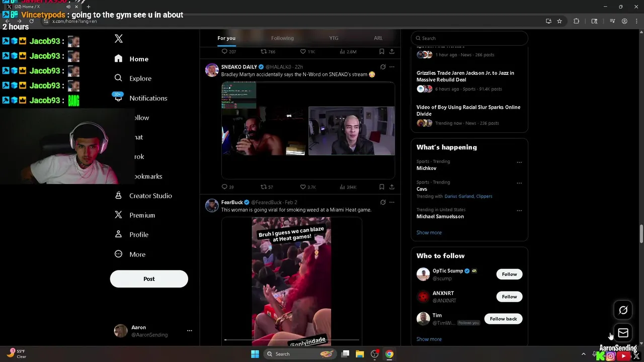The height and width of the screenshot is (362, 644).
Task: Open Explore in sidebar
Action: coord(133,78)
